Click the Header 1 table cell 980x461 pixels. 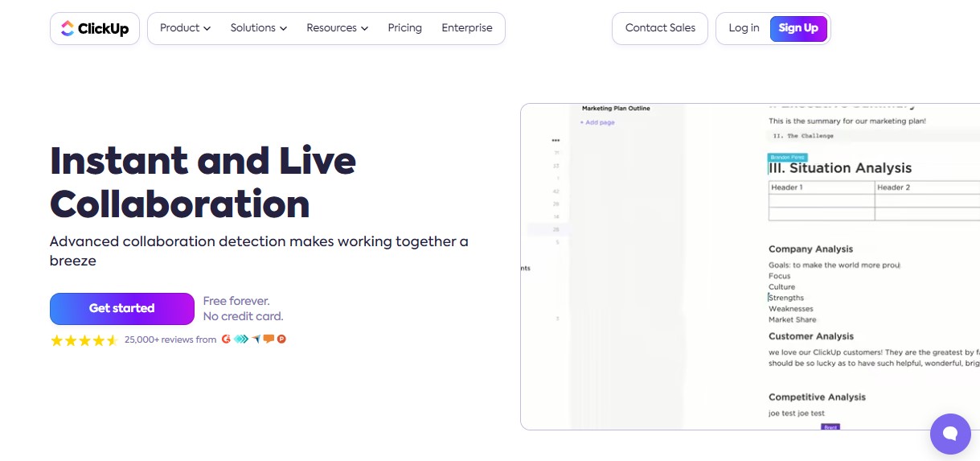point(821,187)
